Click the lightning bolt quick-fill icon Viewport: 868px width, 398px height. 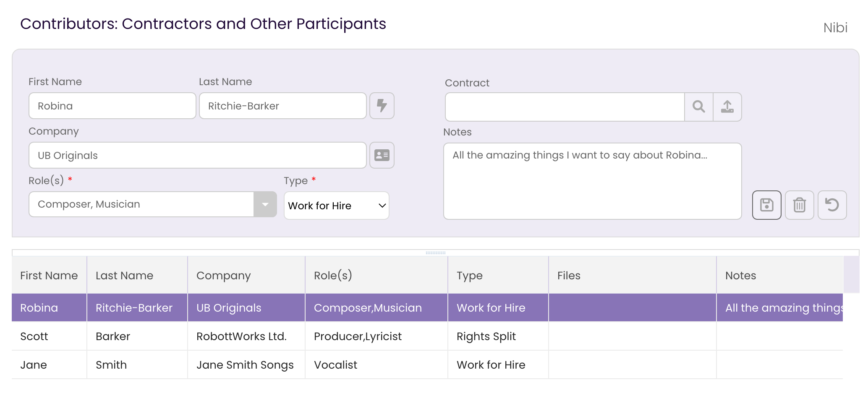(382, 106)
